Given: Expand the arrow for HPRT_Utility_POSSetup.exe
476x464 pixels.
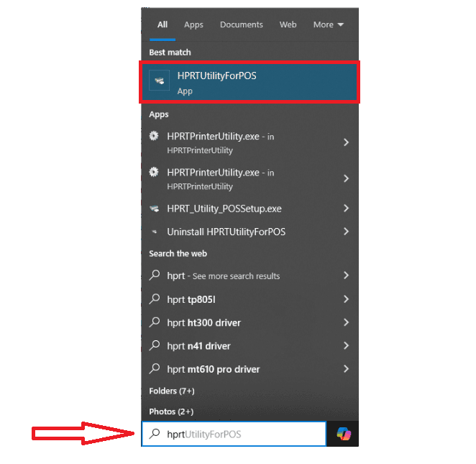Looking at the screenshot, I should 346,209.
